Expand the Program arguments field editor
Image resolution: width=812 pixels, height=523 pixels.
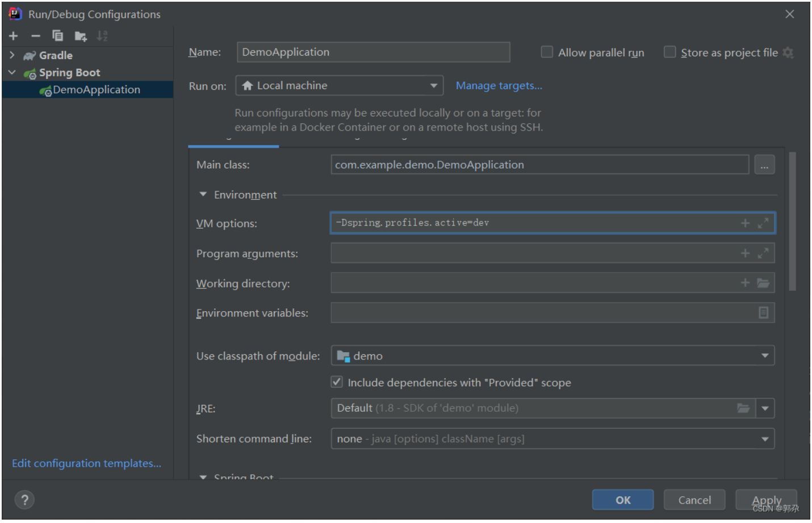point(763,253)
